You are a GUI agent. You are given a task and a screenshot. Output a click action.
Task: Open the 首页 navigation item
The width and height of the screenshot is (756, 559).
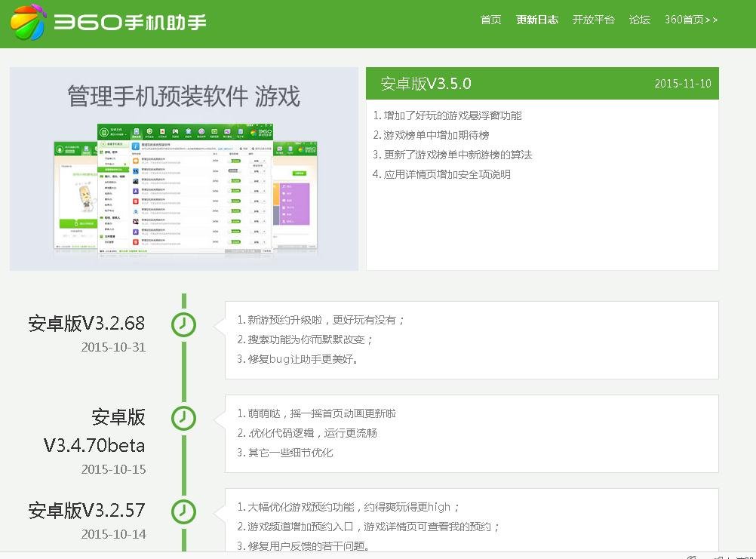pos(491,20)
